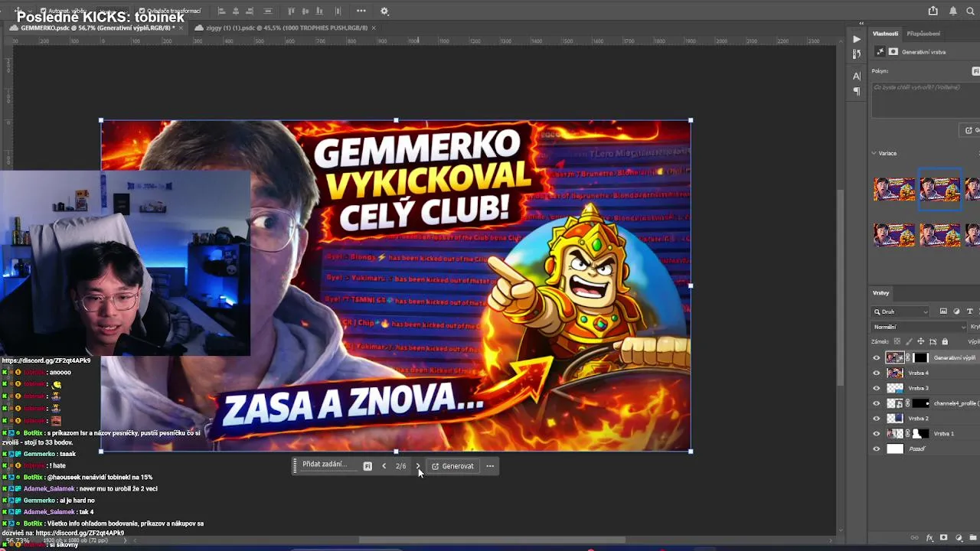Click the Generovat button in contextual taskbar
980x551 pixels.
(x=452, y=466)
